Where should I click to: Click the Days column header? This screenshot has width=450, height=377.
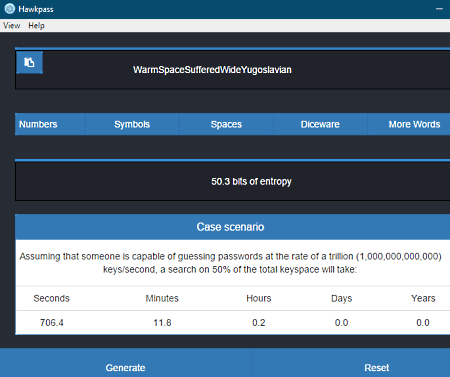[341, 298]
